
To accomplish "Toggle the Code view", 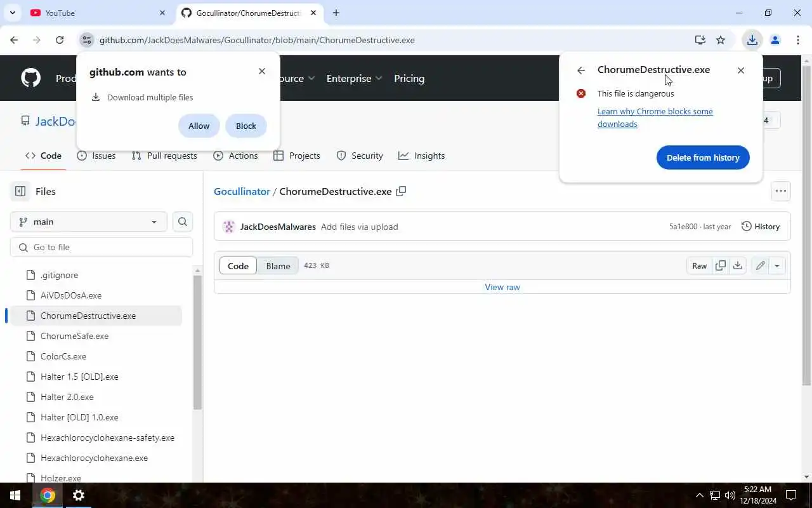I will click(x=238, y=265).
